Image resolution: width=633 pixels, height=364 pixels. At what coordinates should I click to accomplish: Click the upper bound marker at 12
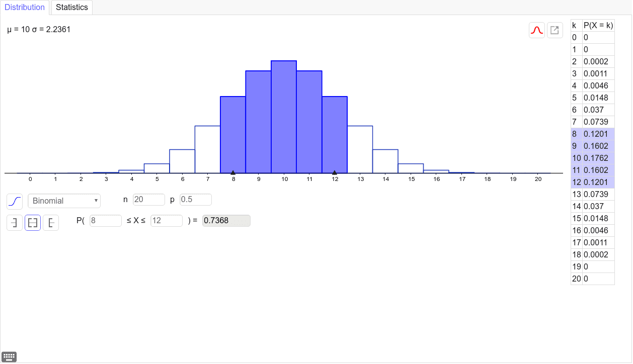pyautogui.click(x=335, y=172)
